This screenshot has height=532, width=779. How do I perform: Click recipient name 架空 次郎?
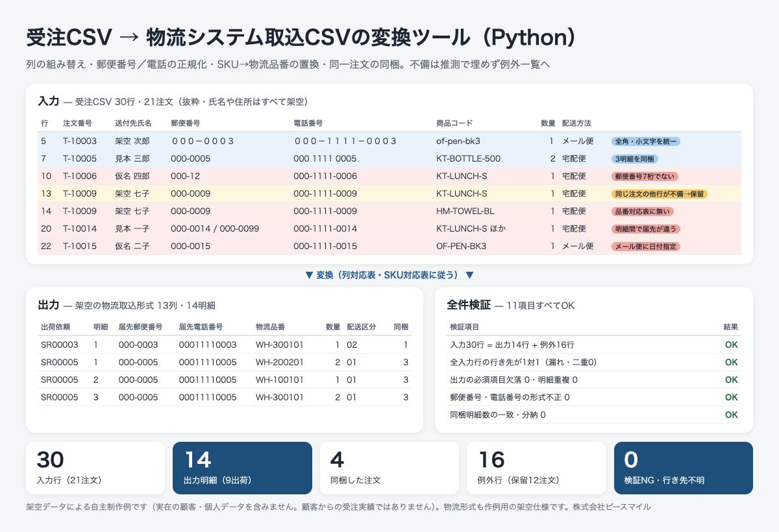pyautogui.click(x=132, y=141)
